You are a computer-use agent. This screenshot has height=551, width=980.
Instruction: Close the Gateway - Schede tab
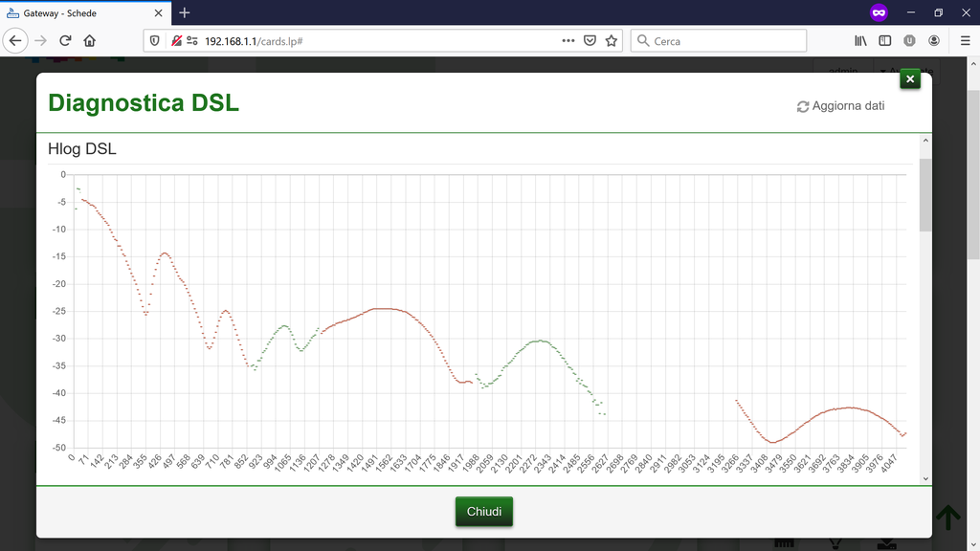pos(158,12)
